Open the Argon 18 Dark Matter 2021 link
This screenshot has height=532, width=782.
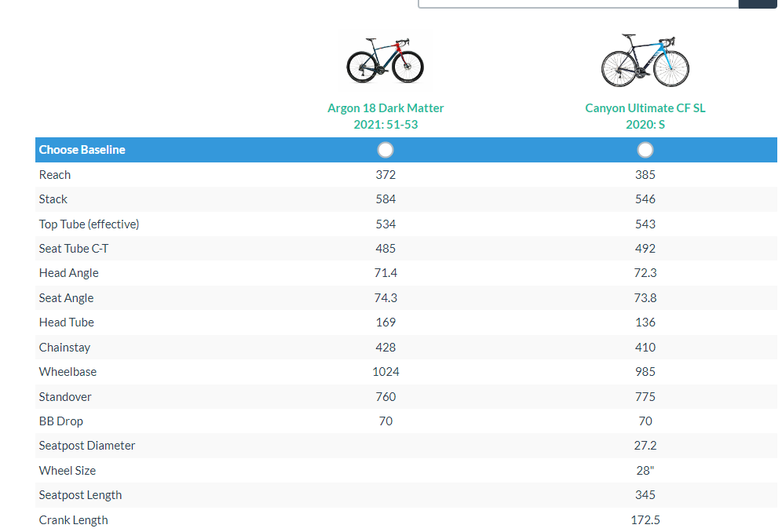tap(386, 116)
